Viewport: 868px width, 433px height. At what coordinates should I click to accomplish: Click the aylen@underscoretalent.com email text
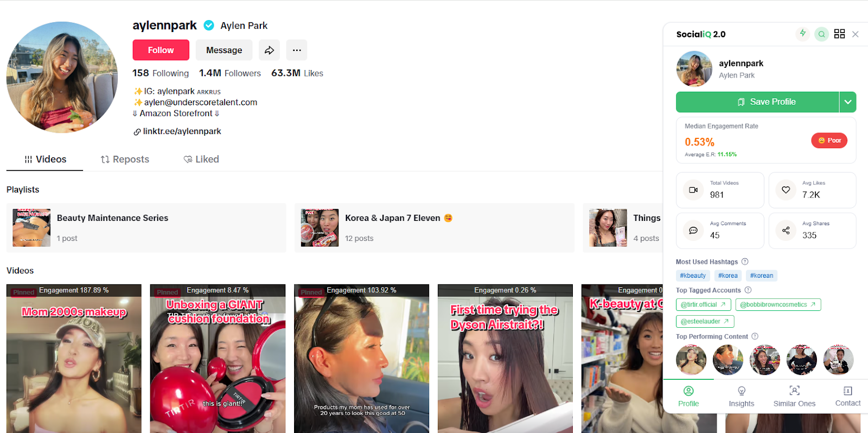coord(200,102)
